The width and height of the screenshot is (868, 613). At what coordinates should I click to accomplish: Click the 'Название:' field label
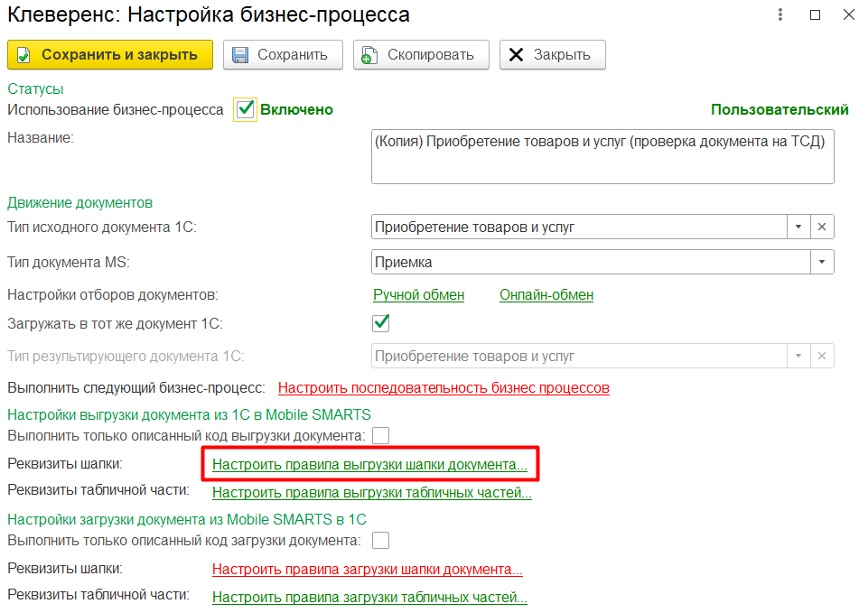click(41, 138)
